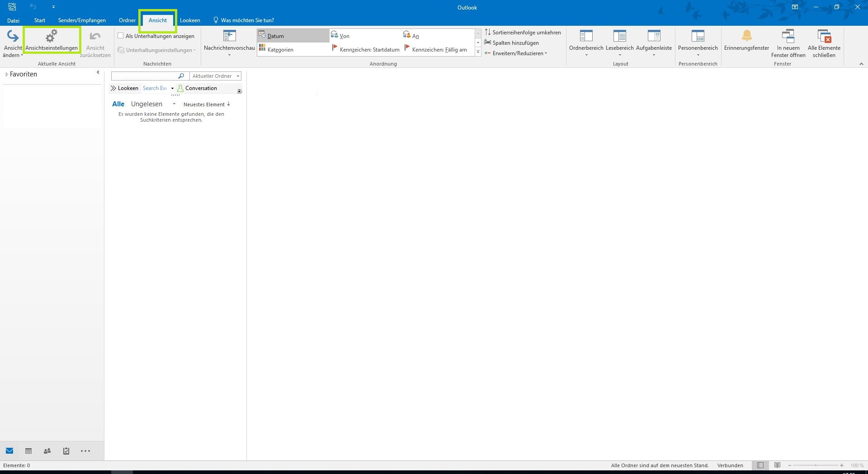Image resolution: width=868 pixels, height=474 pixels.
Task: Arrange by Kennzeichen: Fällig am
Action: coord(438,49)
